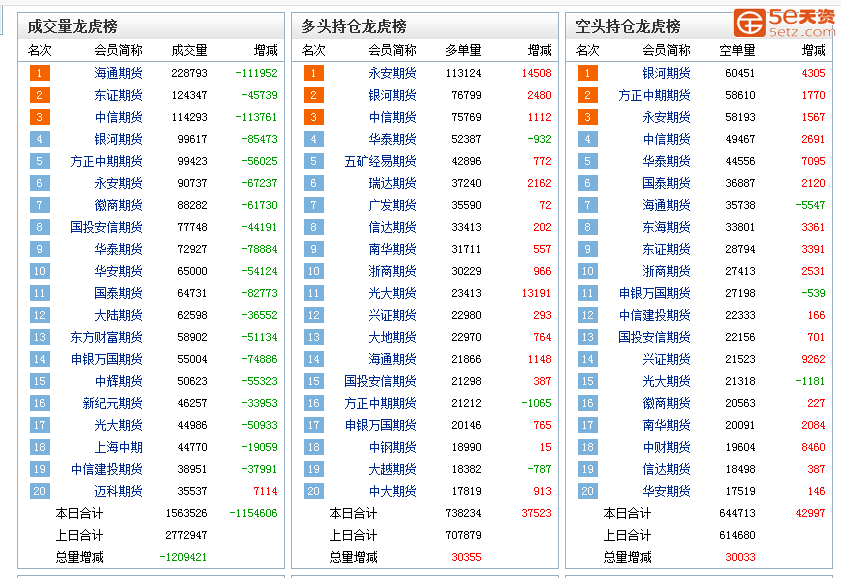Click 会员简称 header in the 成交量龙虎榜 table
Image resolution: width=841 pixels, height=578 pixels.
(x=118, y=50)
